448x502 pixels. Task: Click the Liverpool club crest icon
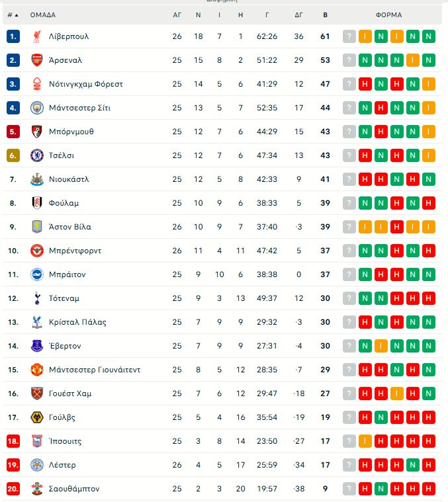(x=37, y=36)
